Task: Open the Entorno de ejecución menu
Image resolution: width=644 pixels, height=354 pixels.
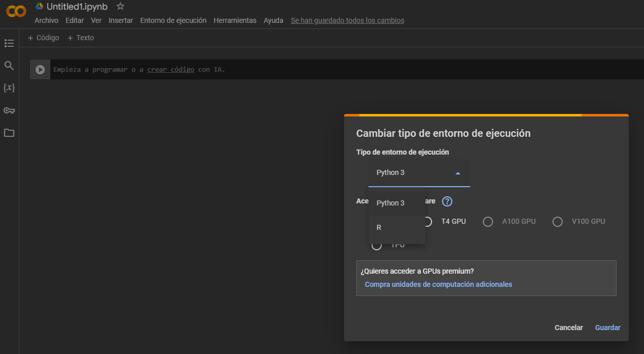Action: 173,20
